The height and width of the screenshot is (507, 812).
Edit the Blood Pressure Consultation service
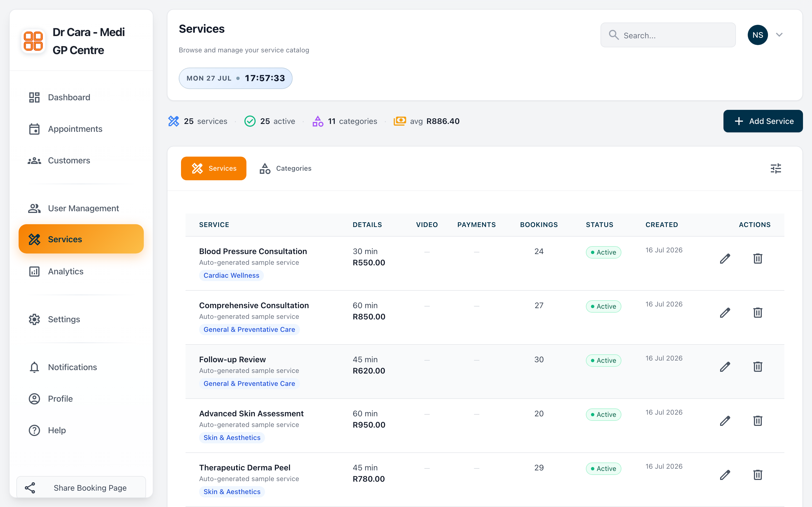pyautogui.click(x=725, y=259)
